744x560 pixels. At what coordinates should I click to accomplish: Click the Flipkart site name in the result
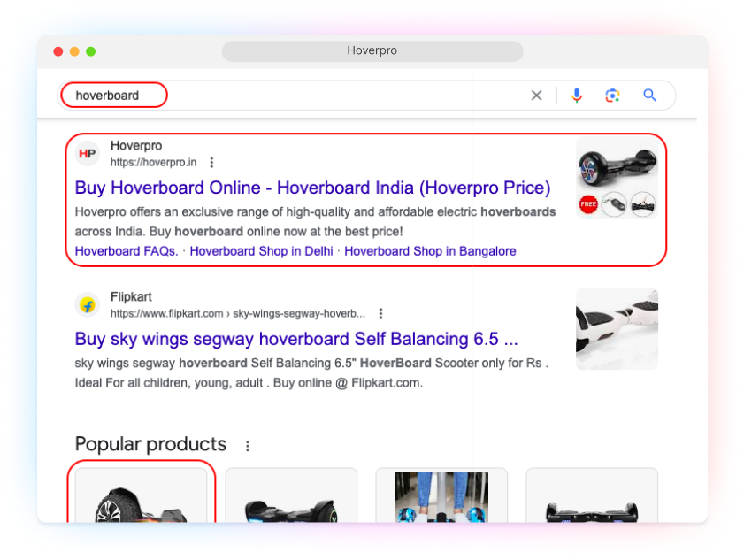click(x=131, y=297)
